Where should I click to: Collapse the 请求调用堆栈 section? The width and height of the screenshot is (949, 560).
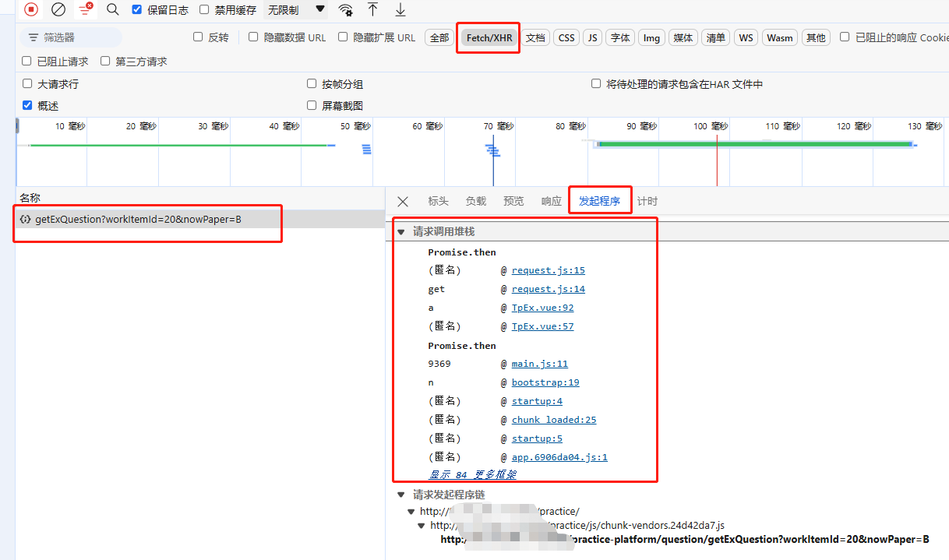[401, 231]
